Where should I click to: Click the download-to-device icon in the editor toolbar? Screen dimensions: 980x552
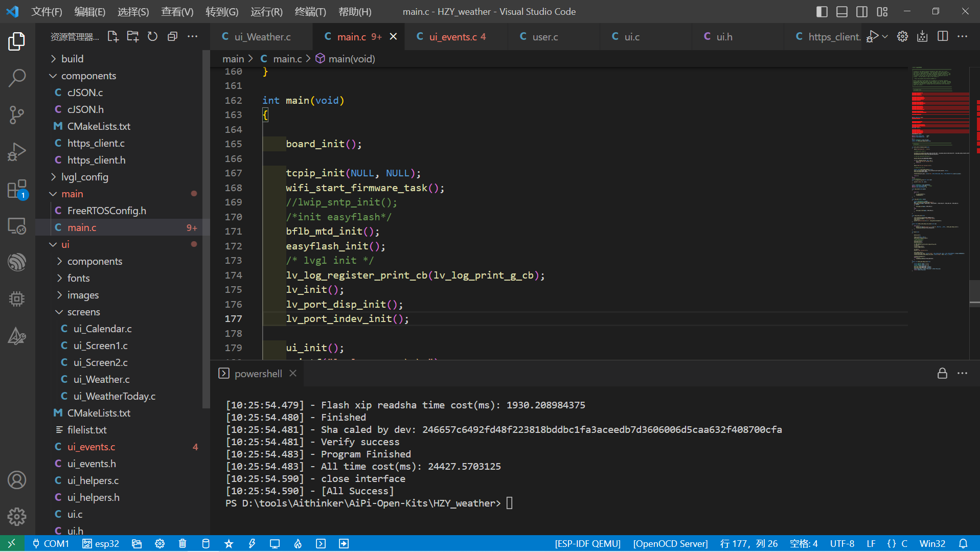coord(922,36)
